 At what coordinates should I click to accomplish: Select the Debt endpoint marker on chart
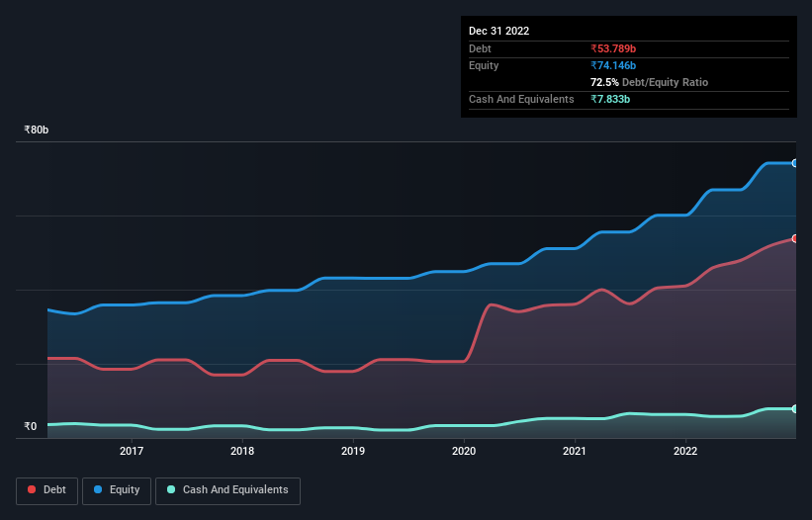tap(795, 238)
